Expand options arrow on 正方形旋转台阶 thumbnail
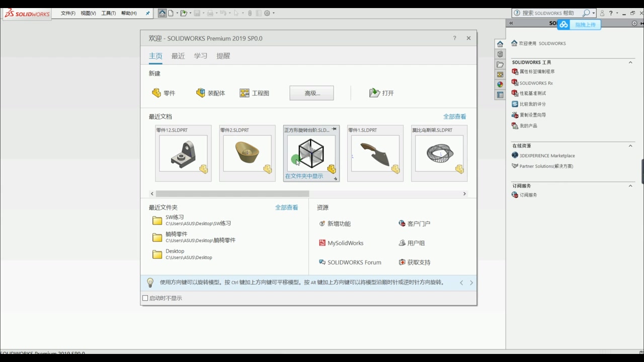644x362 pixels. tap(336, 178)
